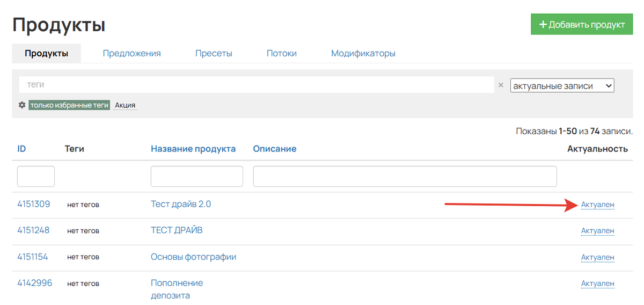Switch to the Предложения tab
Image resolution: width=644 pixels, height=305 pixels.
(x=131, y=53)
